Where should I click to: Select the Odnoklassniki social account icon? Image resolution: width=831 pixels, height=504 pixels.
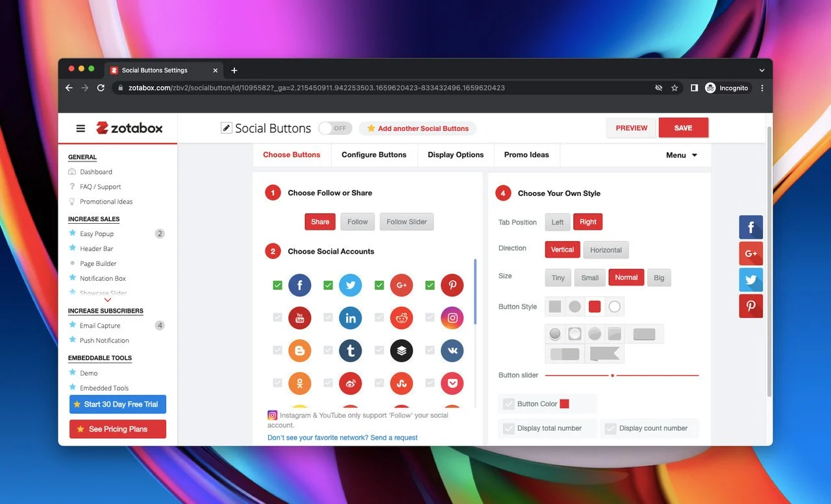point(300,383)
